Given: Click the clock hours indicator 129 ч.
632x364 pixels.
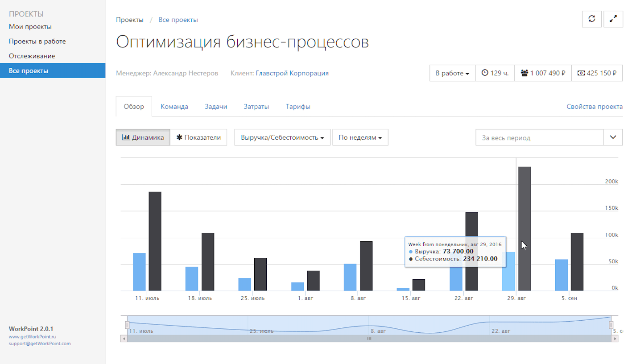Looking at the screenshot, I should pyautogui.click(x=495, y=73).
